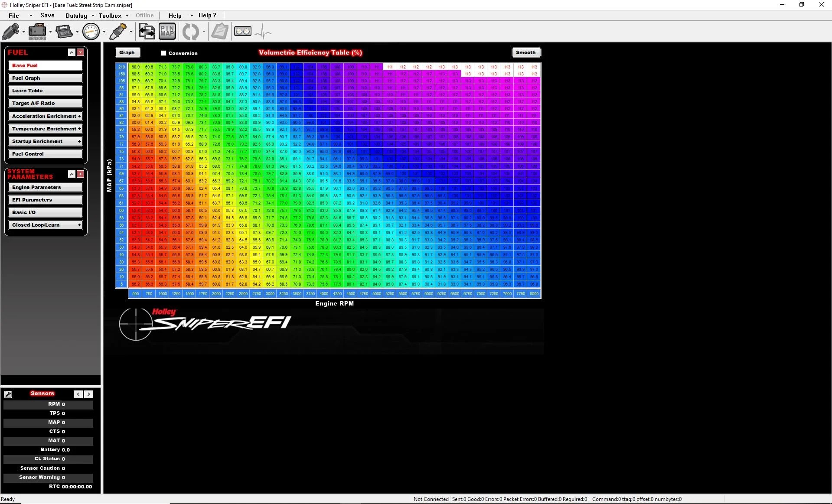This screenshot has width=832, height=504.
Task: Click the 'RTC 00:00:00.00' readout
Action: pos(48,487)
